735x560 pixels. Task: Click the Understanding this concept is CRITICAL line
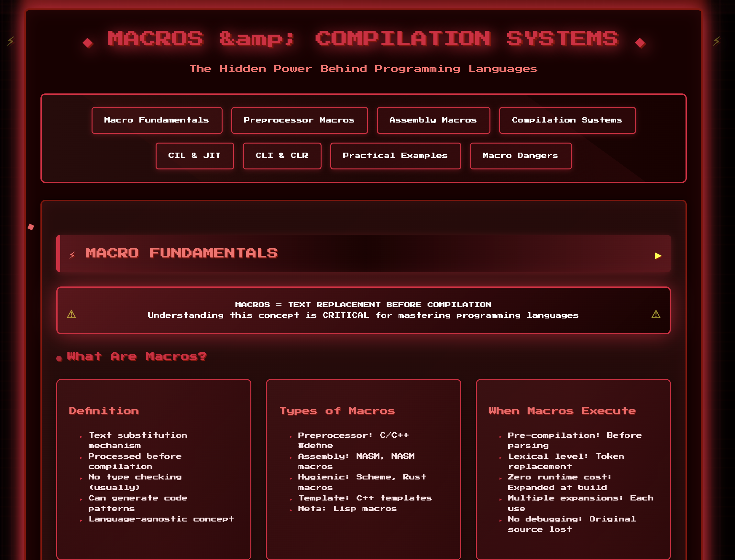pos(363,315)
